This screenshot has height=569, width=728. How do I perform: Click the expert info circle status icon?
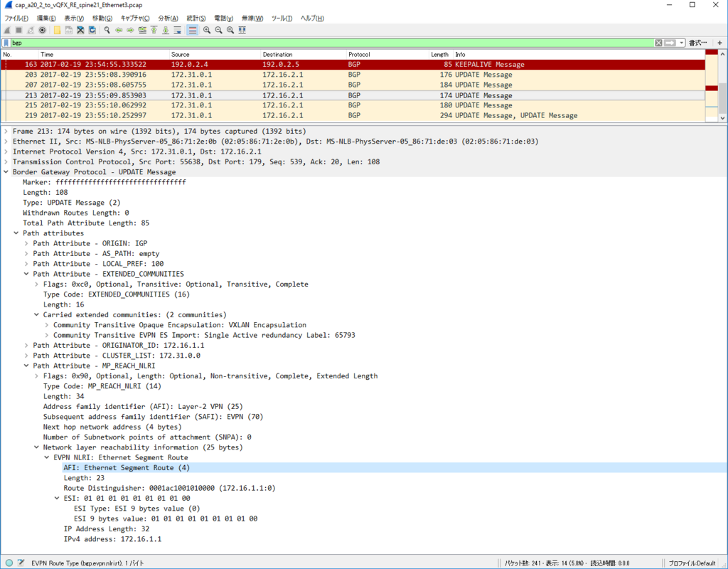click(9, 563)
